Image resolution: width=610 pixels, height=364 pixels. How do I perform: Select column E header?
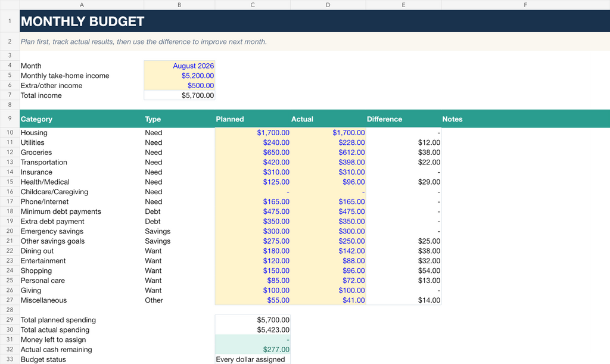pyautogui.click(x=403, y=5)
